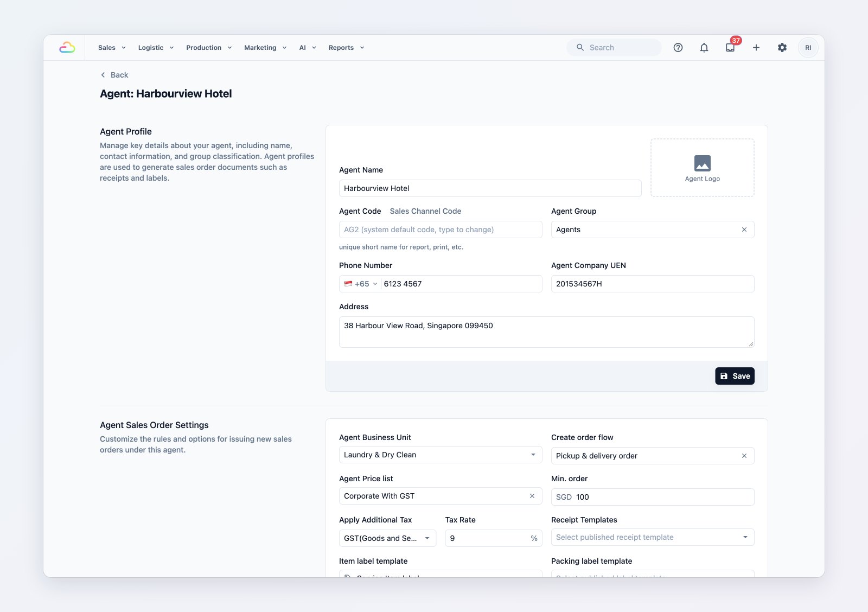
Task: Open the help question mark icon
Action: [678, 48]
